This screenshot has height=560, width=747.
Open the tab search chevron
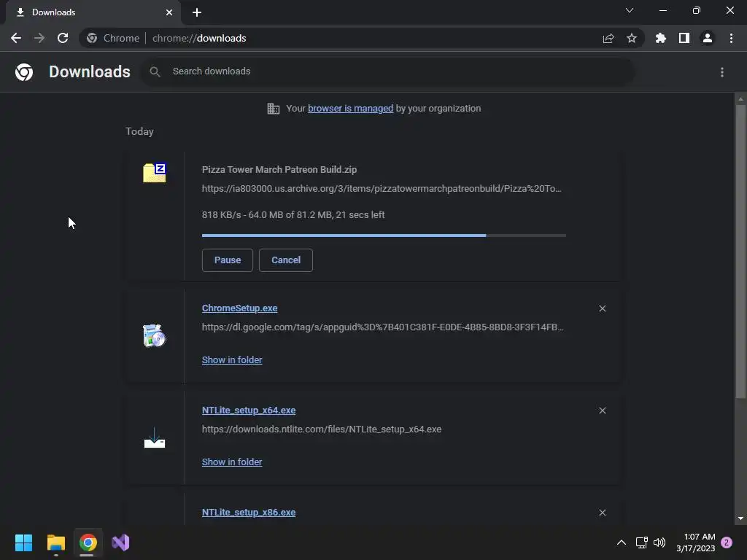click(630, 10)
